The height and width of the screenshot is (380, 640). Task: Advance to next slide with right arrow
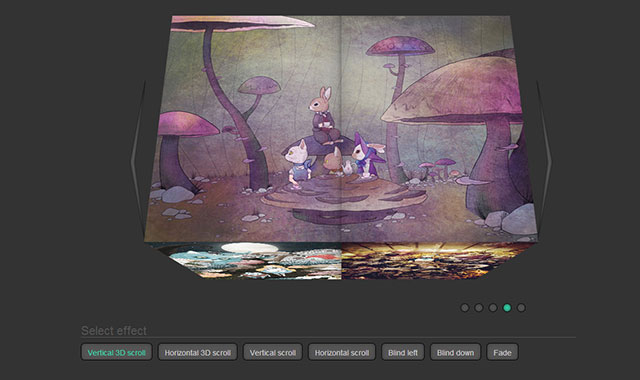coord(544,162)
